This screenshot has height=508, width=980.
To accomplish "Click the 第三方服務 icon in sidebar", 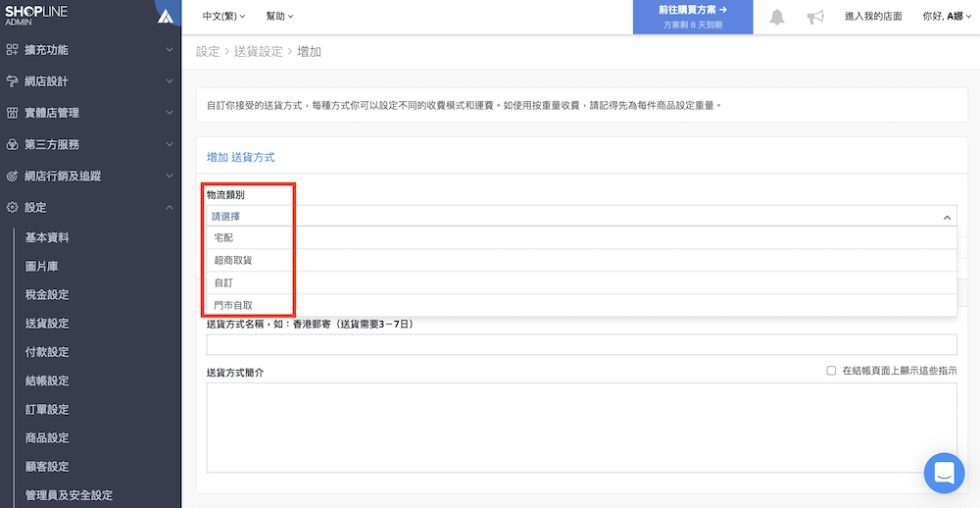I will 12,145.
